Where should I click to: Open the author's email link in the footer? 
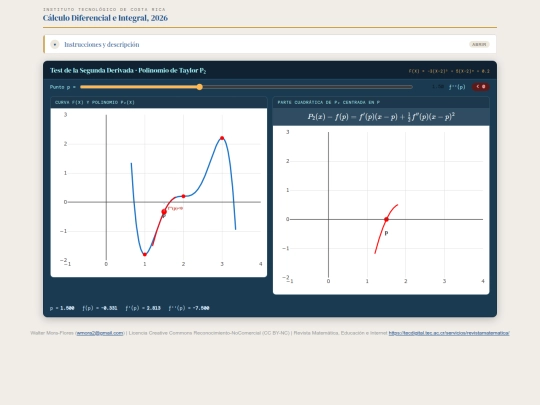point(100,333)
